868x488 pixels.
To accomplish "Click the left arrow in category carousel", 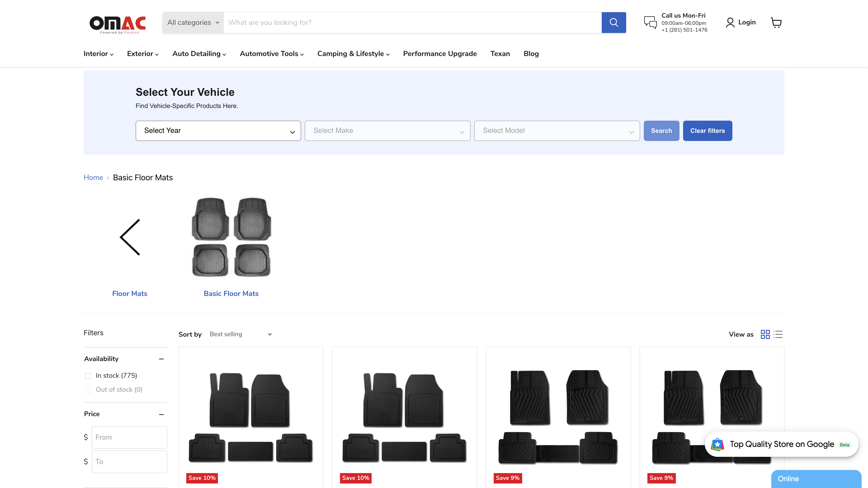I will point(130,237).
